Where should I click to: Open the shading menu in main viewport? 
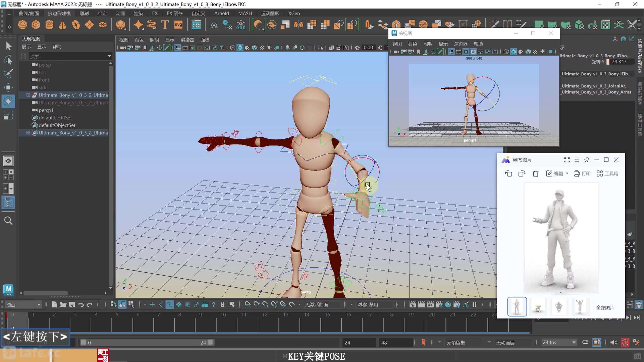(x=139, y=40)
